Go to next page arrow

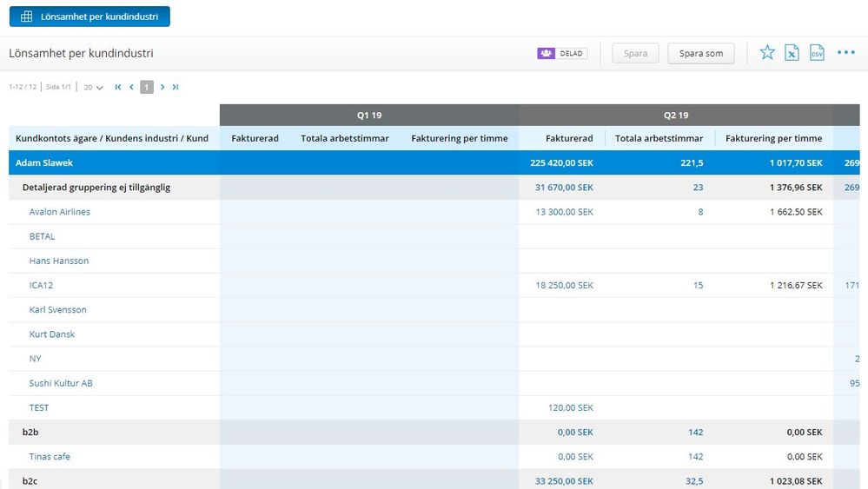[x=162, y=87]
